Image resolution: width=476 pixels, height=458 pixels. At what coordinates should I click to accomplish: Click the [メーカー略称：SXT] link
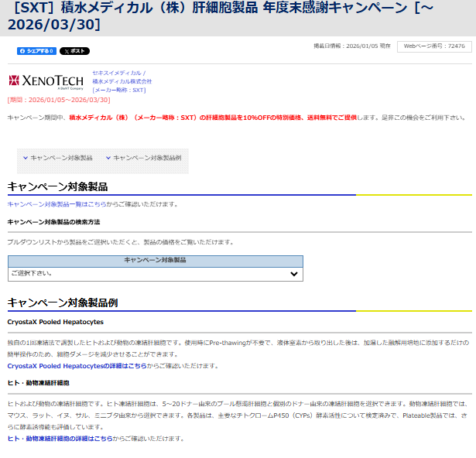[118, 91]
